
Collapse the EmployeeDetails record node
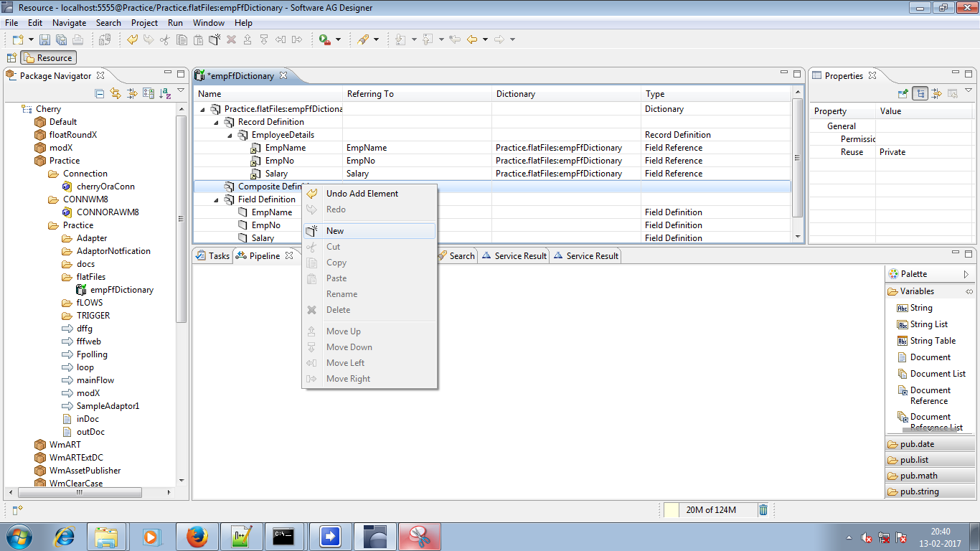(x=228, y=134)
